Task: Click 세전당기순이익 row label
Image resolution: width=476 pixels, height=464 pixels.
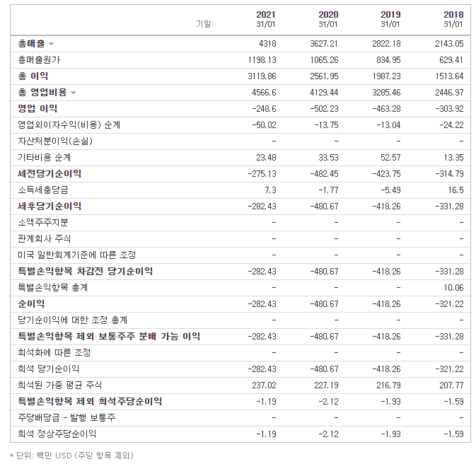Action: pyautogui.click(x=50, y=173)
